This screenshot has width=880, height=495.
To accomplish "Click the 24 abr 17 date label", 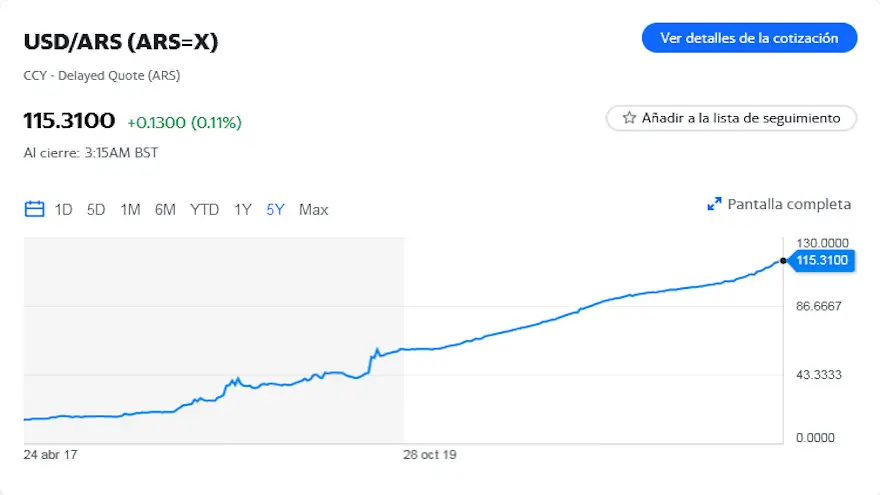I will (51, 455).
